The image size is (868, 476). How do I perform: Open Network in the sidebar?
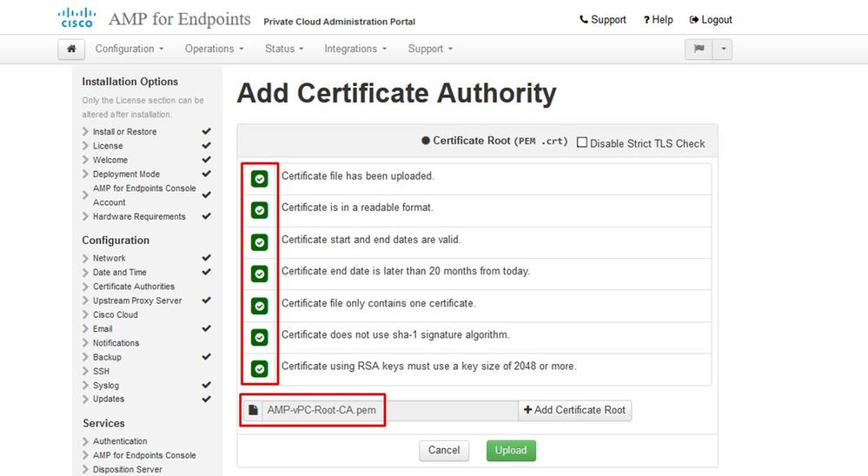(x=109, y=258)
